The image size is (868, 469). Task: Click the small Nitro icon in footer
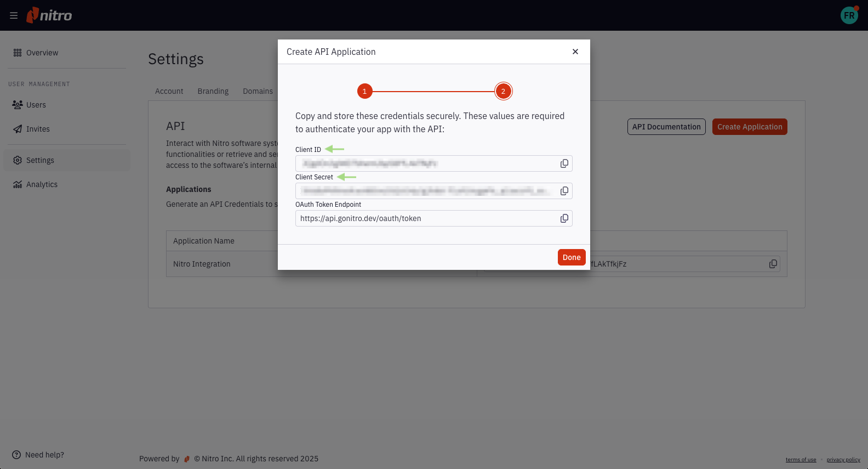(187, 459)
